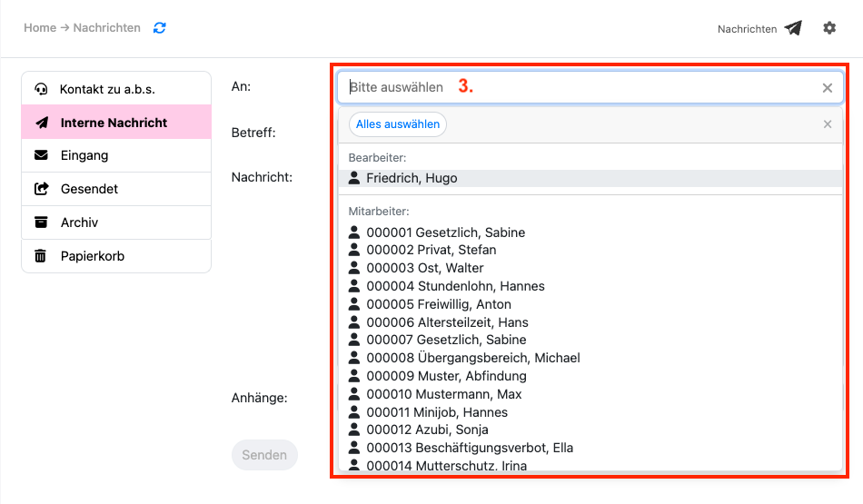Click the paper plane icon next to Nachrichten
This screenshot has height=504, width=863.
click(x=793, y=28)
